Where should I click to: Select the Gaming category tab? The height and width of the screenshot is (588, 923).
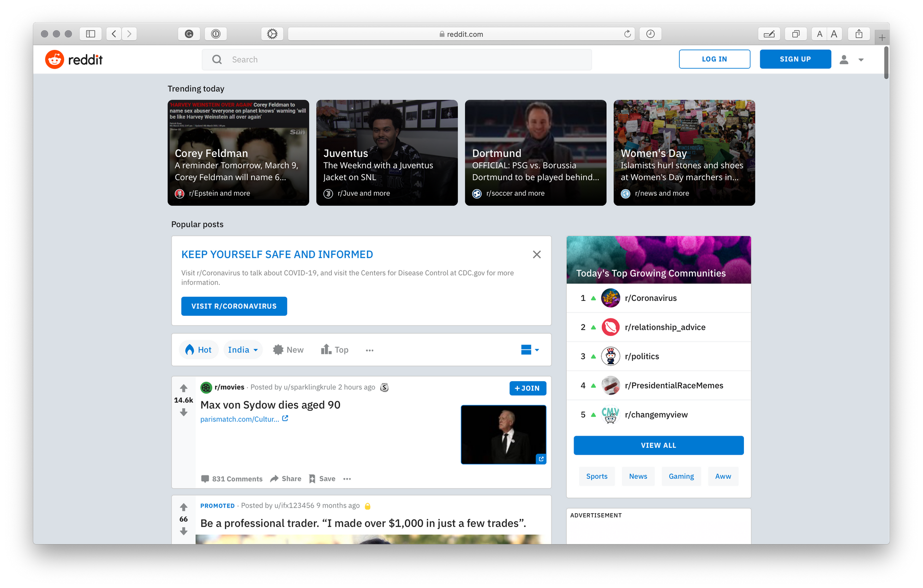click(681, 476)
